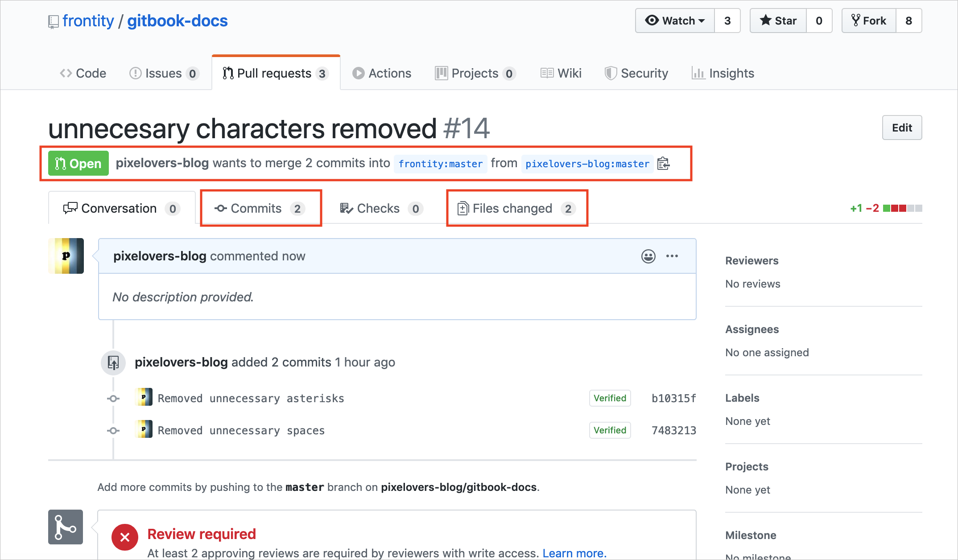
Task: Open the Security tab
Action: point(636,73)
